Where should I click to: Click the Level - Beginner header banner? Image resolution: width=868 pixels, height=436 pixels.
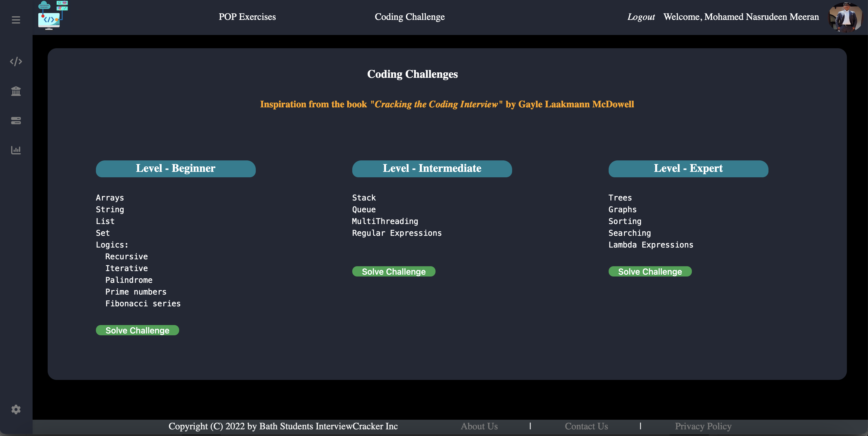coord(176,169)
